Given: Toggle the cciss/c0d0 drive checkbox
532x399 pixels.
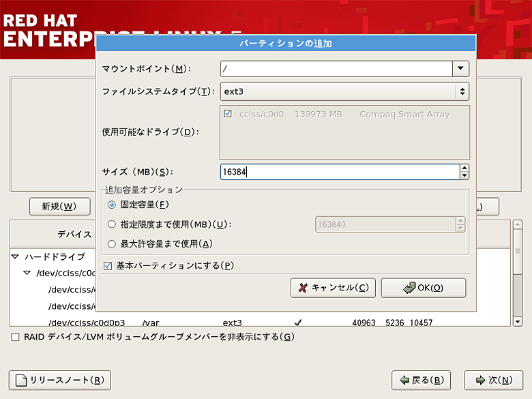Looking at the screenshot, I should 228,114.
